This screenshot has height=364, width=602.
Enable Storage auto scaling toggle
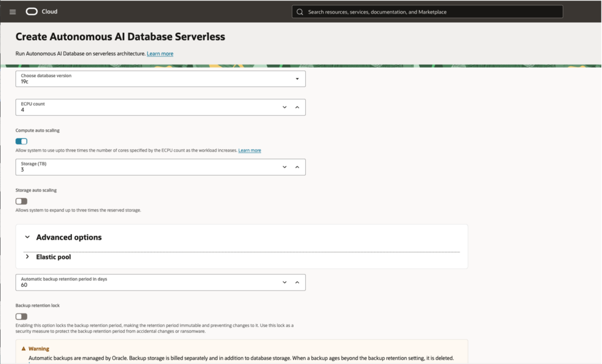click(x=22, y=201)
